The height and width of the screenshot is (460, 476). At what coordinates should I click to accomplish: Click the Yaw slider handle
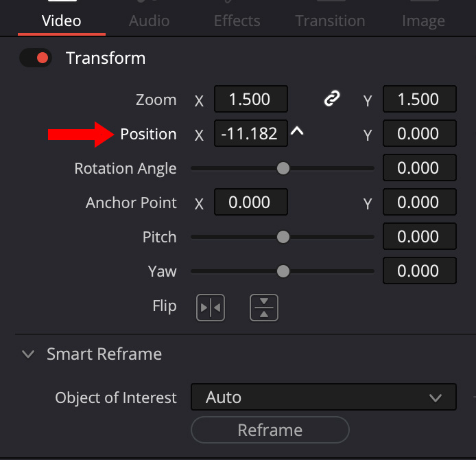(x=283, y=271)
